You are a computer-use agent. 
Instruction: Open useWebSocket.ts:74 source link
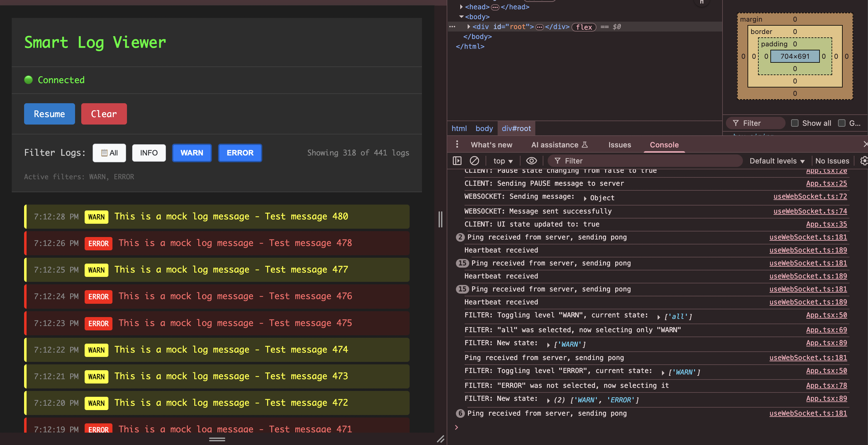point(810,211)
